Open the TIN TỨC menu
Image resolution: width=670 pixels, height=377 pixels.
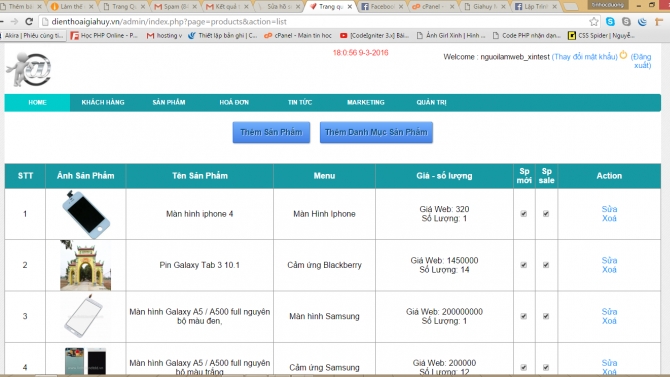click(x=300, y=103)
